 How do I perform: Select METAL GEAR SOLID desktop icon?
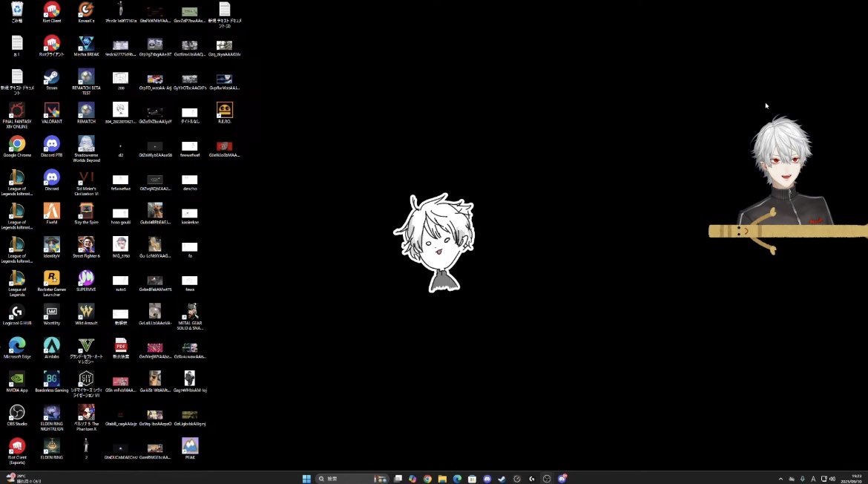click(x=190, y=317)
